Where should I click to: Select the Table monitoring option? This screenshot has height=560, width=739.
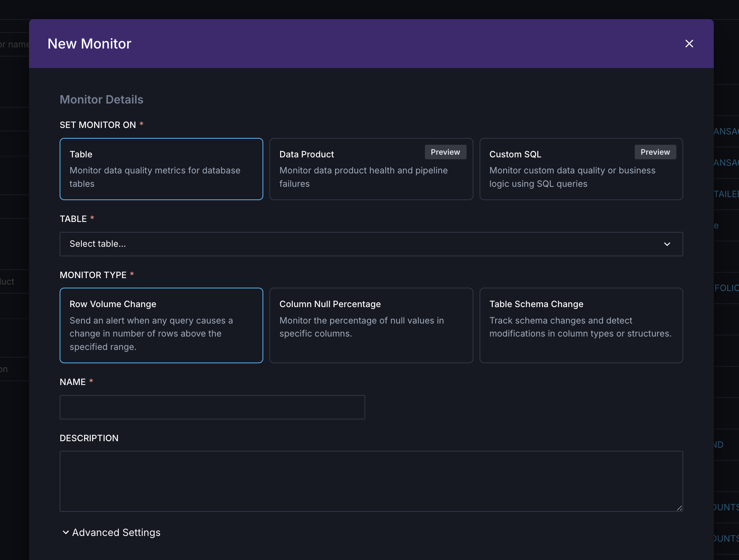(161, 169)
